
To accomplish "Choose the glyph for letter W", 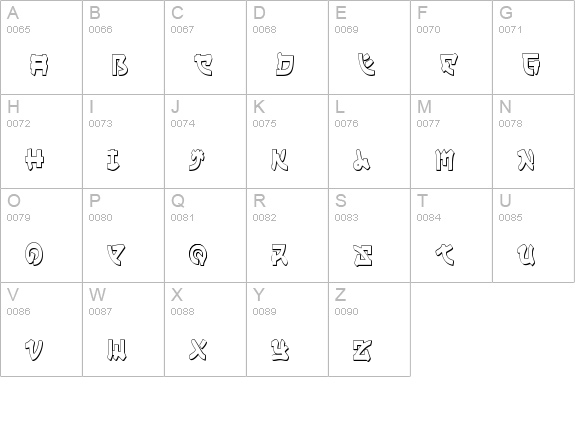I will [x=117, y=349].
